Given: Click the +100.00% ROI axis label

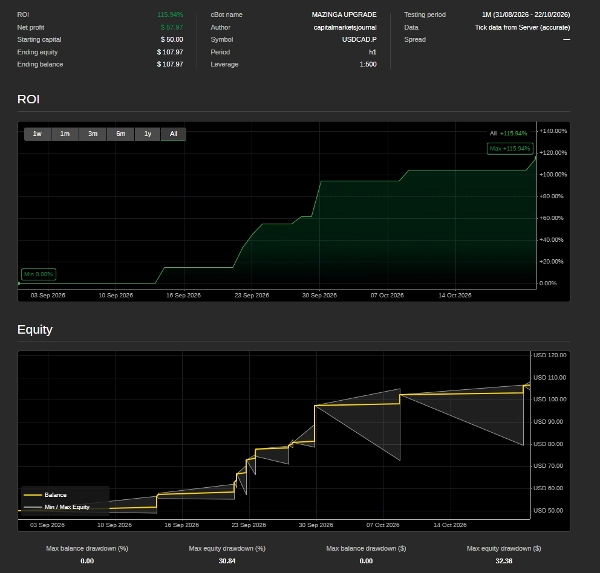Looking at the screenshot, I should tap(553, 174).
